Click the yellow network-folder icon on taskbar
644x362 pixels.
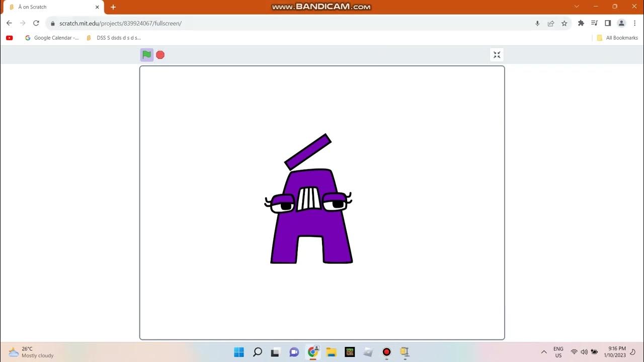pyautogui.click(x=405, y=352)
